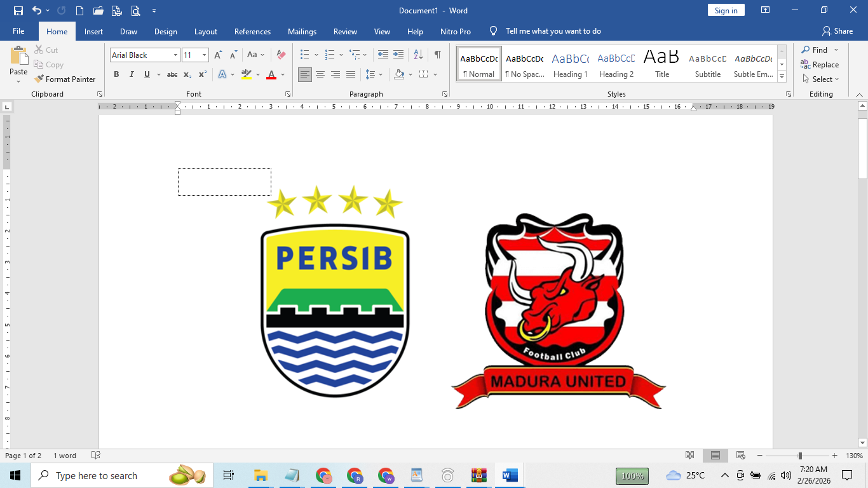This screenshot has width=868, height=488.
Task: Increase the font size with Grow Font
Action: [x=219, y=55]
